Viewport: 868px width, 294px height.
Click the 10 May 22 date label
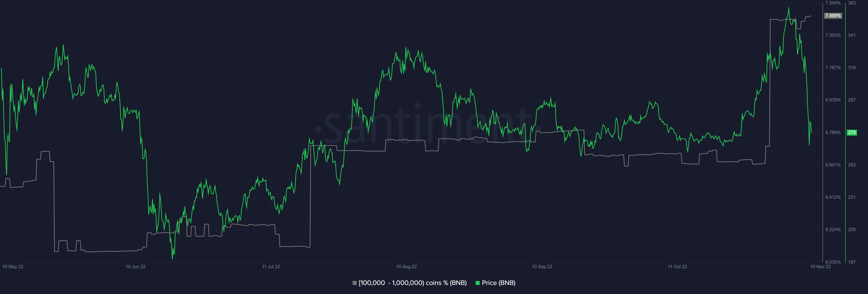pyautogui.click(x=13, y=267)
